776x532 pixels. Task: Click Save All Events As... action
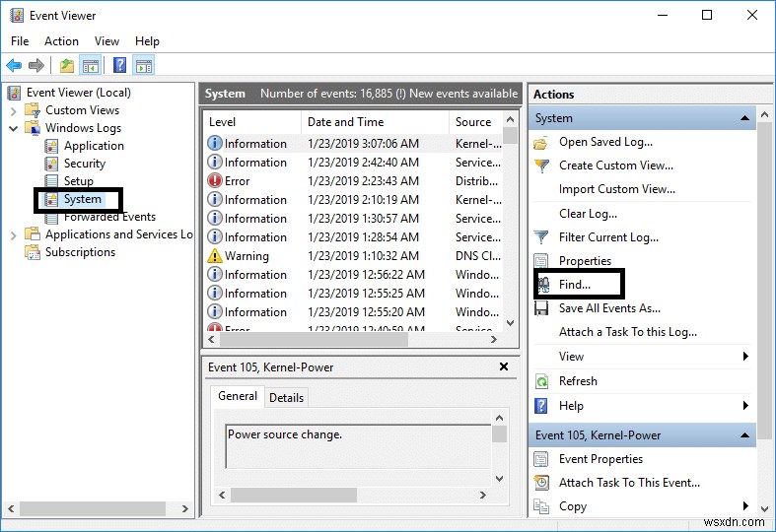pyautogui.click(x=609, y=308)
